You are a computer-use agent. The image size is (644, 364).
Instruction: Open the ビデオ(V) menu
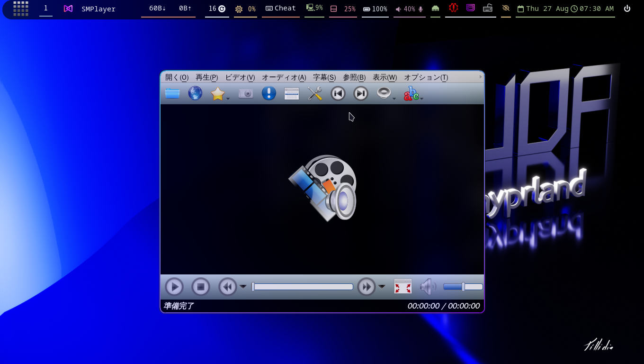(240, 77)
